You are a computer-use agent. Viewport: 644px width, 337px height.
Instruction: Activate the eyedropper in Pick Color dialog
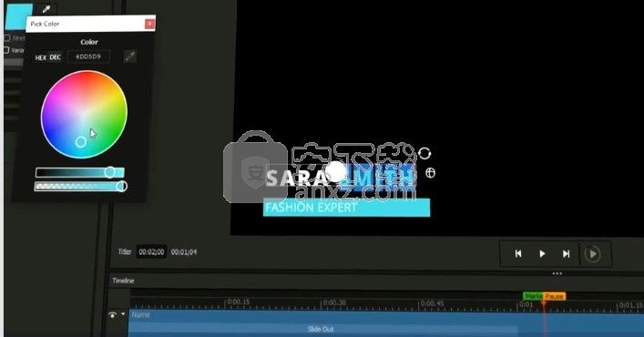pos(130,56)
